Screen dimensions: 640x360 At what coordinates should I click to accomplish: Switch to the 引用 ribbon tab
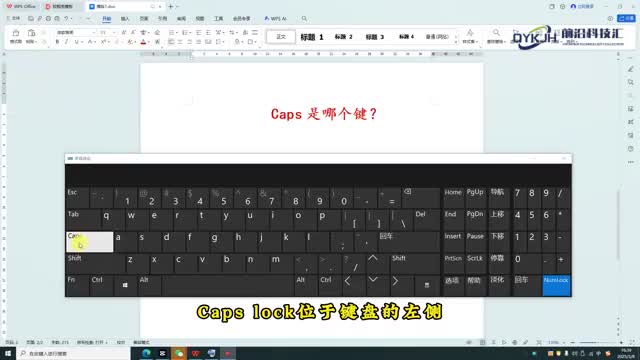coord(162,18)
